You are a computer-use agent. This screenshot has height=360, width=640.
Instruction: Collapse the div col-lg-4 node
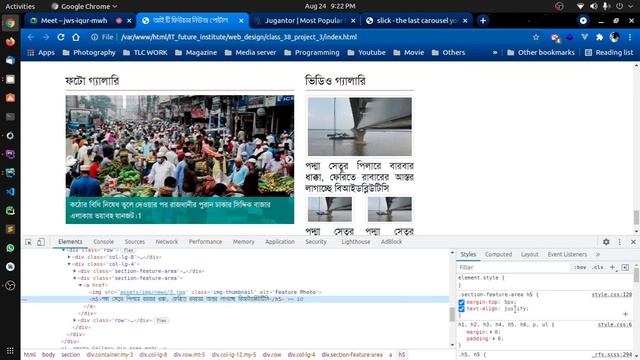pos(69,264)
